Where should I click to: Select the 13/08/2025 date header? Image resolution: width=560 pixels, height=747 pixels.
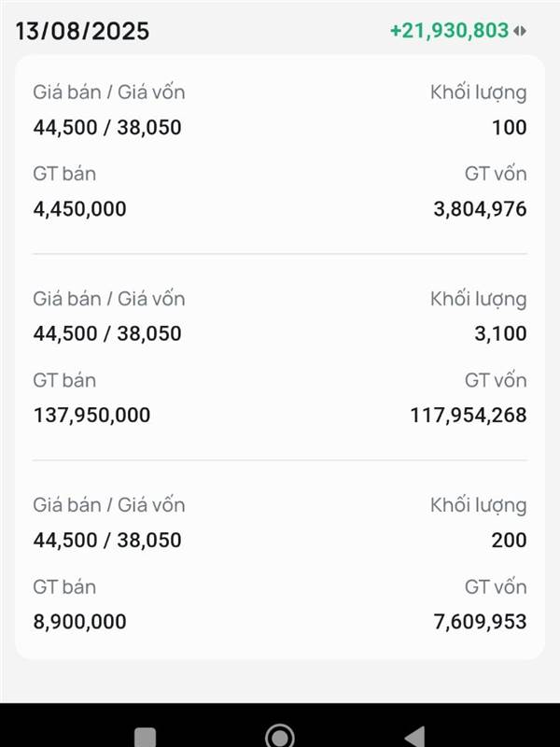point(82,31)
